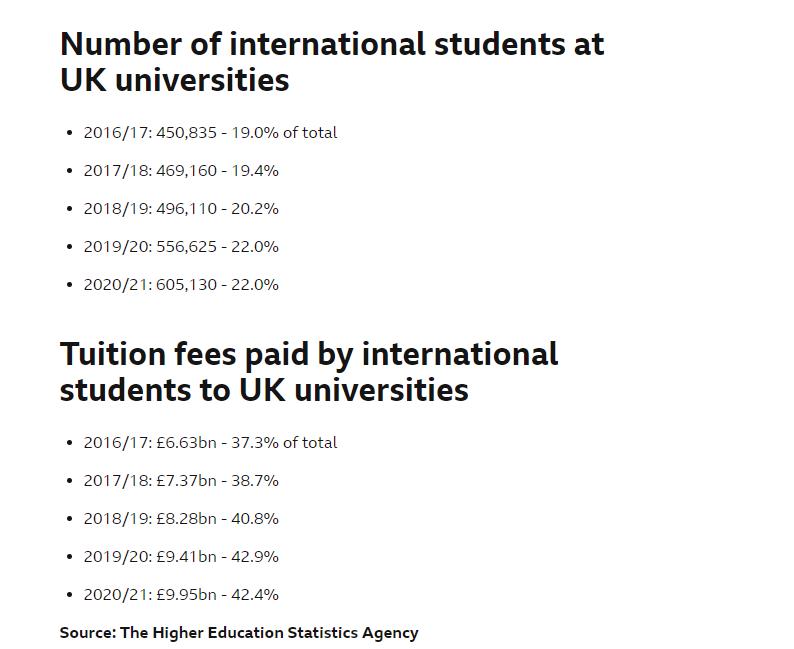Viewport: 794px width, 649px height.
Task: Click the 37.3% of total text
Action: click(x=284, y=443)
